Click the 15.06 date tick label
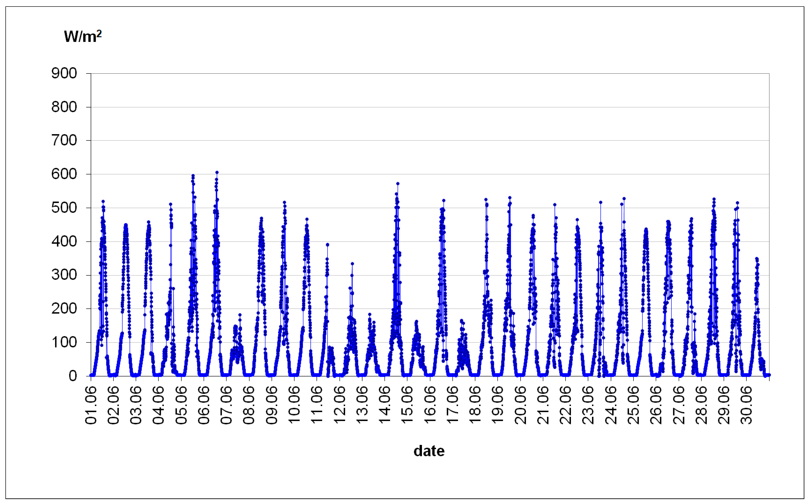The image size is (812, 504). click(x=407, y=405)
